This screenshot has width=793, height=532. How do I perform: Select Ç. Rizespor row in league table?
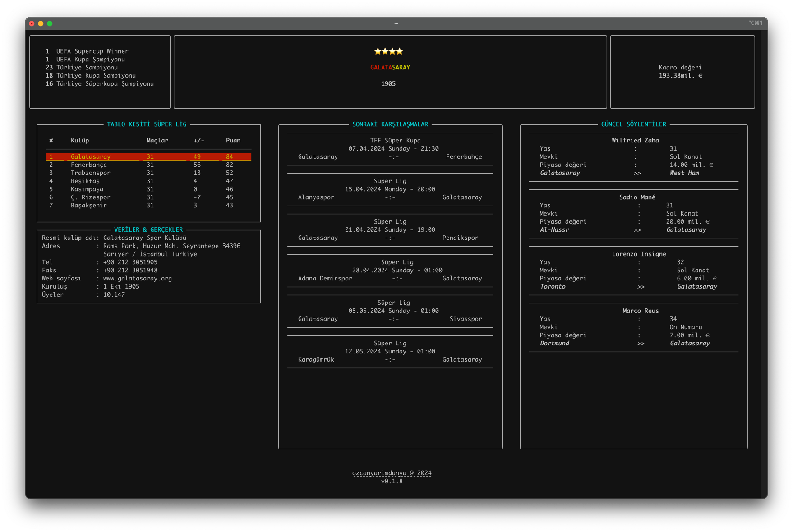click(x=148, y=197)
